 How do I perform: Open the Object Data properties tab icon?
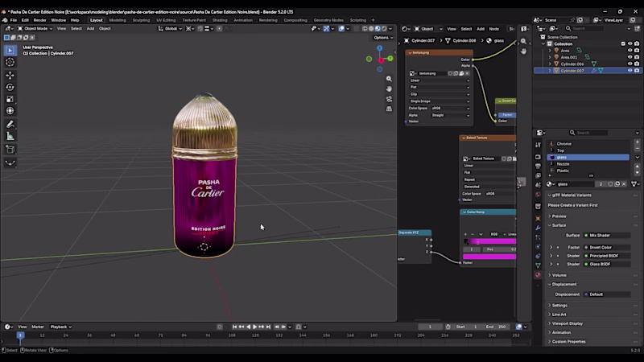tap(538, 265)
